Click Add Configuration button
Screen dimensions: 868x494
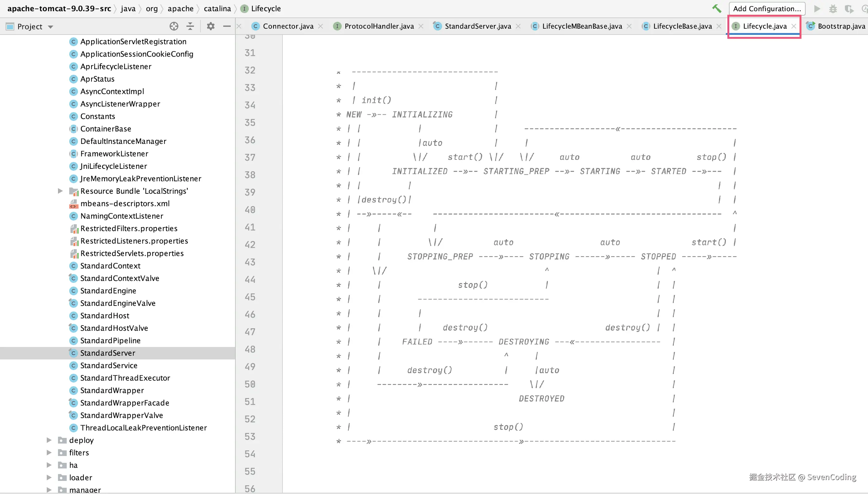766,8
